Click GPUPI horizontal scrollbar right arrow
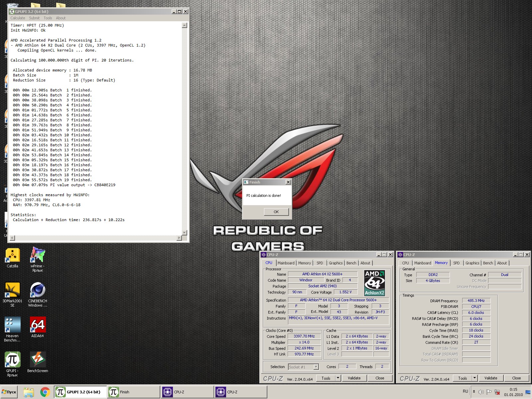 (179, 238)
